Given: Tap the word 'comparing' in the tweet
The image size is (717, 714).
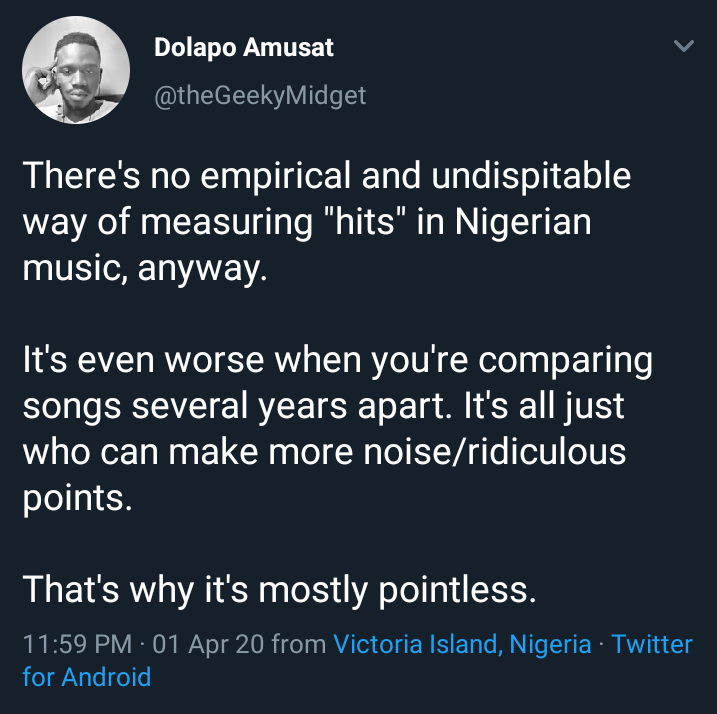Looking at the screenshot, I should (566, 361).
